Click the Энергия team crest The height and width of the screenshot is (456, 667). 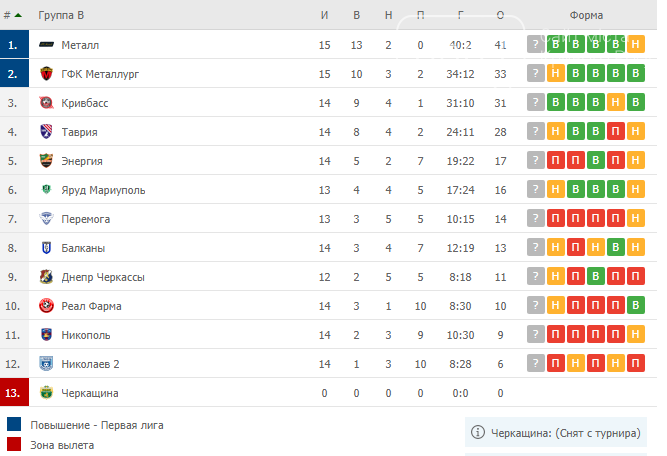pyautogui.click(x=46, y=161)
